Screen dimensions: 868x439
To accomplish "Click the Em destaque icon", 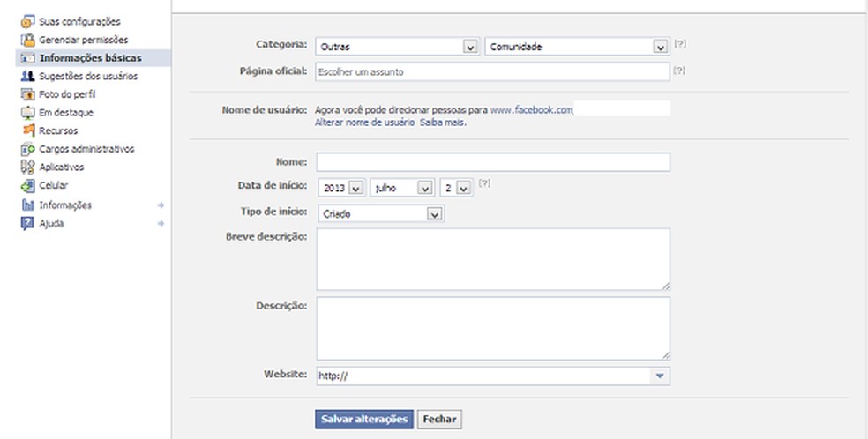I will click(27, 113).
